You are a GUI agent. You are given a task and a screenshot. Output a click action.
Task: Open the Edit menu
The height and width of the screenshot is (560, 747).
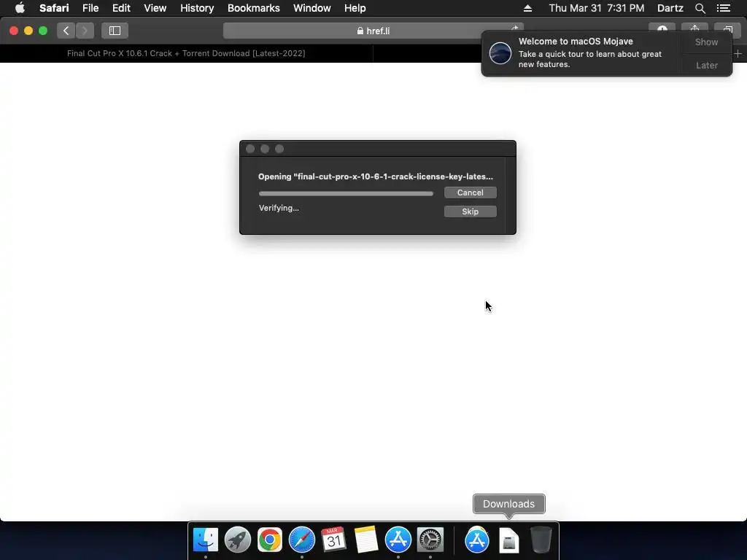point(121,8)
